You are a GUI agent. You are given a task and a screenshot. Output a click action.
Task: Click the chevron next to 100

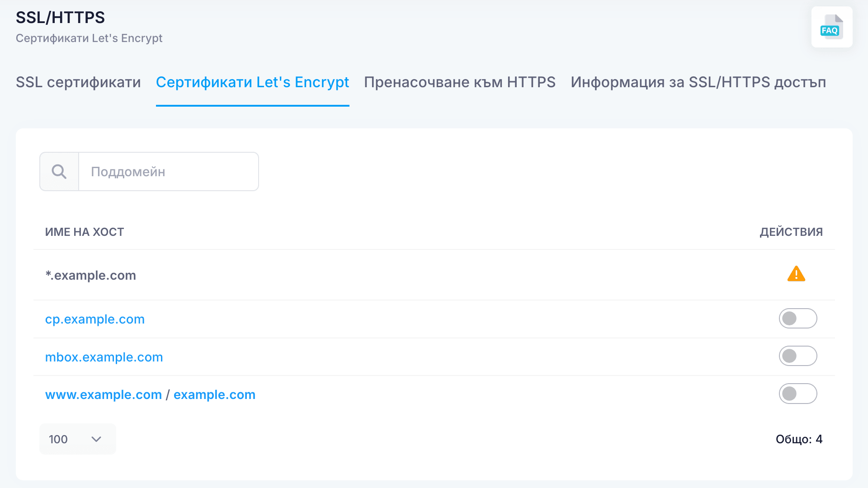click(x=96, y=439)
